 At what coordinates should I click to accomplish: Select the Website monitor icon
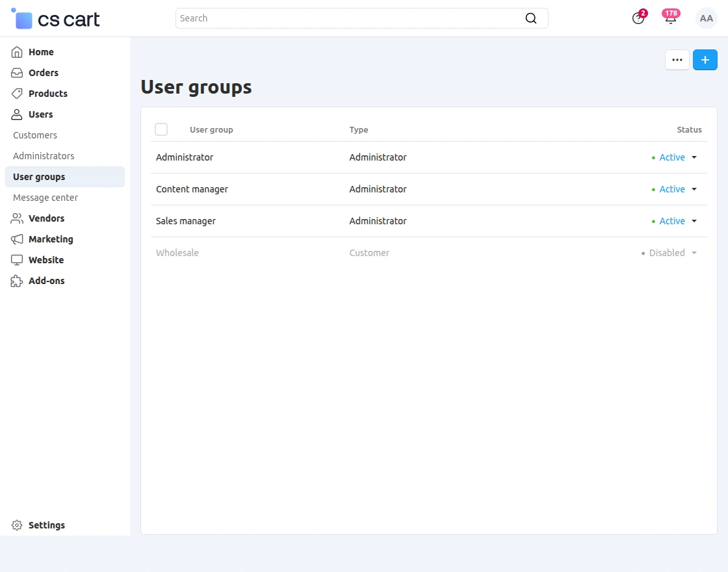click(x=17, y=260)
